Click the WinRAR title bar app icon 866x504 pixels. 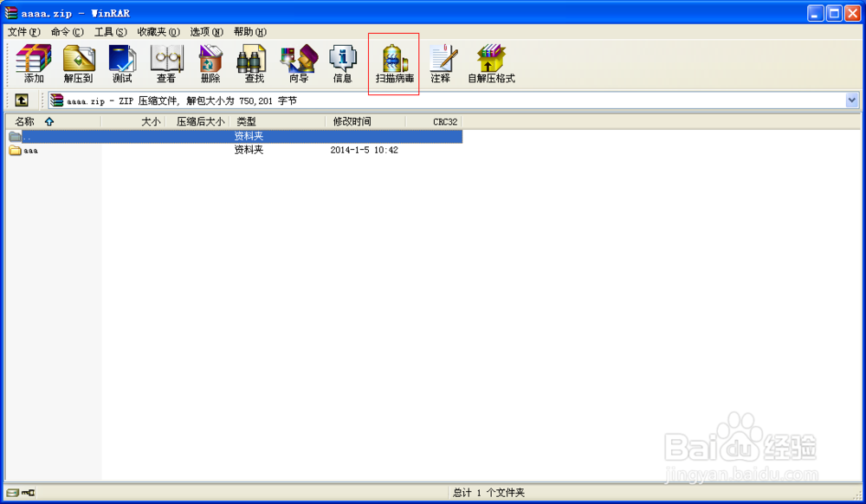pos(11,12)
